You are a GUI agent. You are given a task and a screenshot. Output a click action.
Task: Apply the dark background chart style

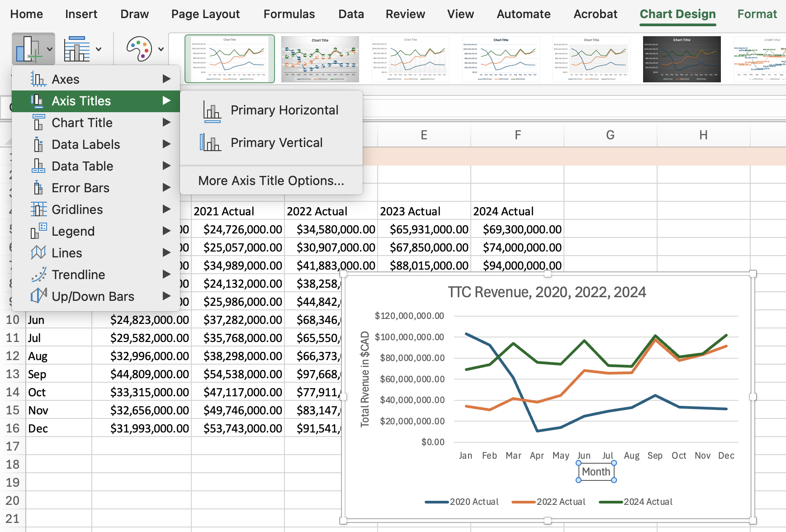point(682,59)
